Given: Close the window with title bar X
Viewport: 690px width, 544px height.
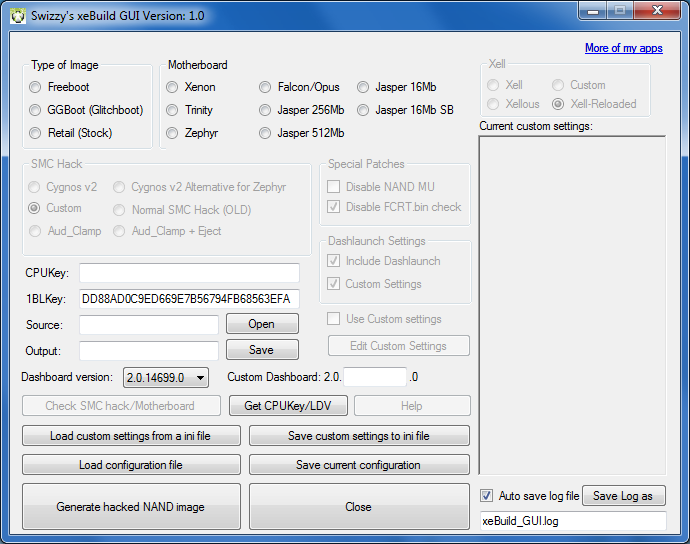Looking at the screenshot, I should (657, 11).
